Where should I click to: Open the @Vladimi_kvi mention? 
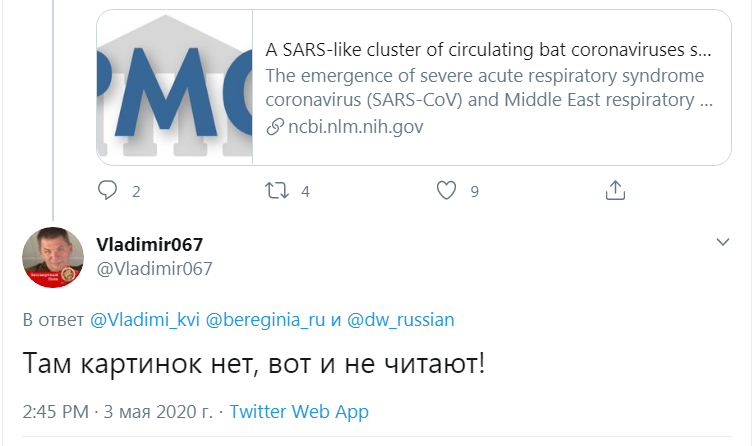(x=145, y=321)
